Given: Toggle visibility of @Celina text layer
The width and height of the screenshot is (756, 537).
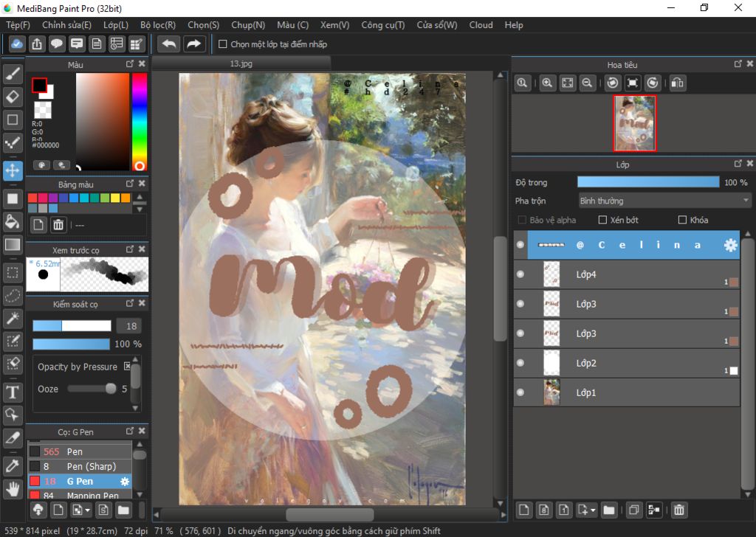Looking at the screenshot, I should (x=520, y=245).
